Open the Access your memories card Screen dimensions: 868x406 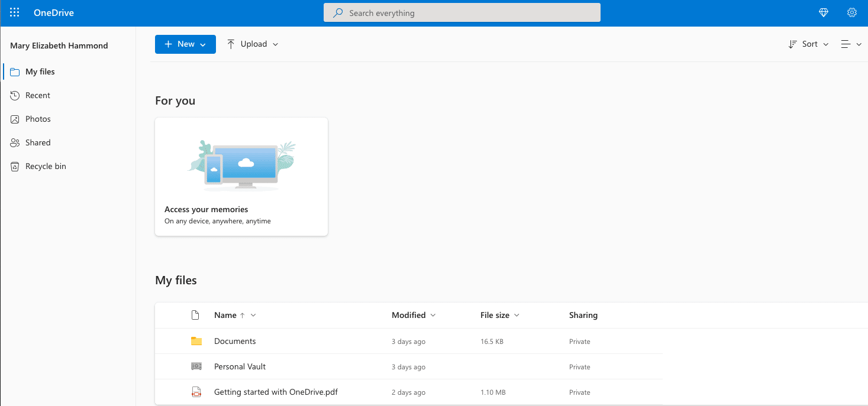pyautogui.click(x=241, y=176)
